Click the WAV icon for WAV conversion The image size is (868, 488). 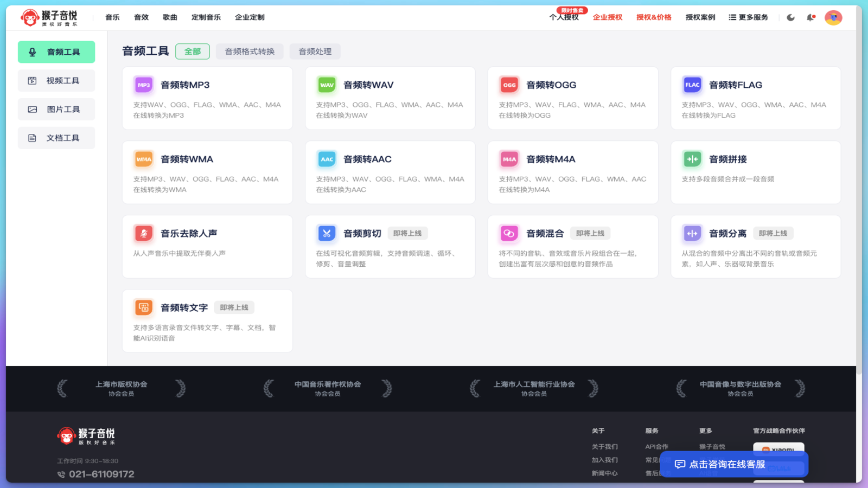(326, 85)
